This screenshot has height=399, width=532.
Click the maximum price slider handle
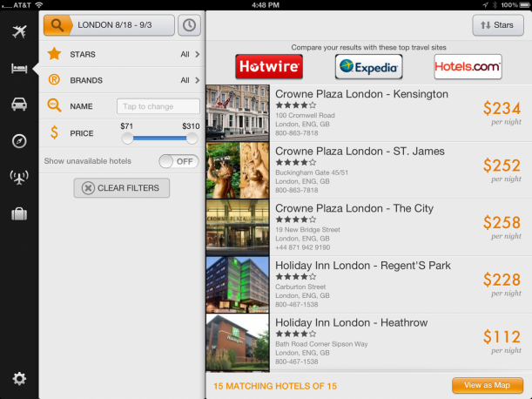[192, 138]
